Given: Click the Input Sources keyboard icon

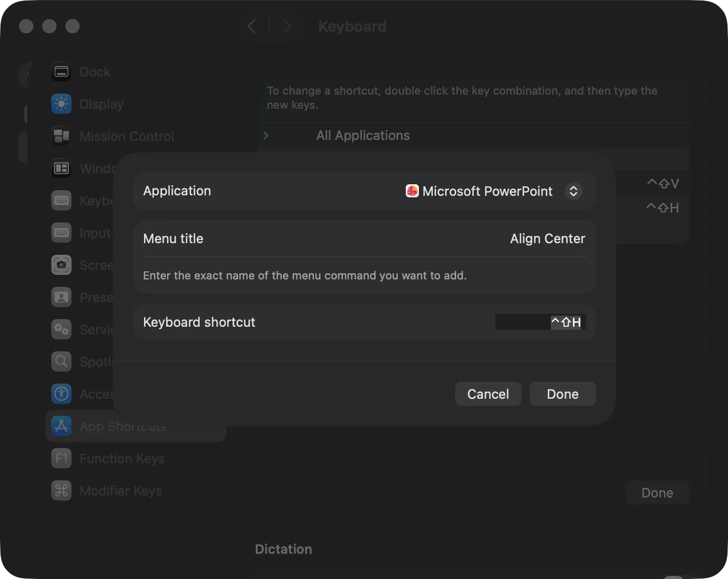Looking at the screenshot, I should [x=61, y=233].
